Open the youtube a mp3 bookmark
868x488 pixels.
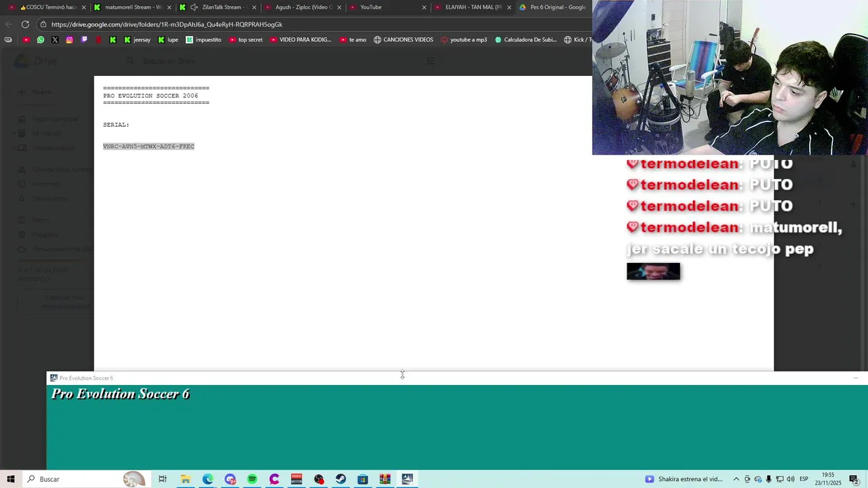pyautogui.click(x=464, y=40)
